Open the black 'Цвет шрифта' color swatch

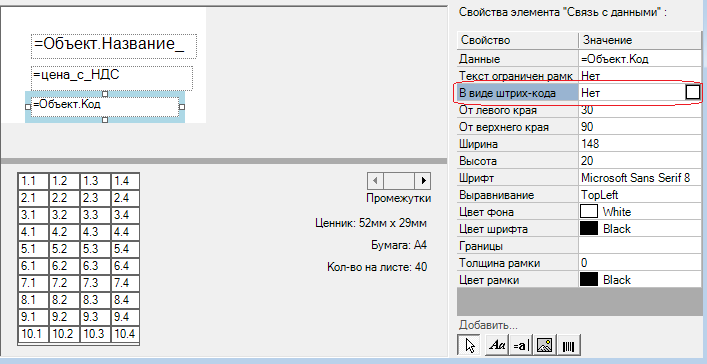click(x=588, y=229)
